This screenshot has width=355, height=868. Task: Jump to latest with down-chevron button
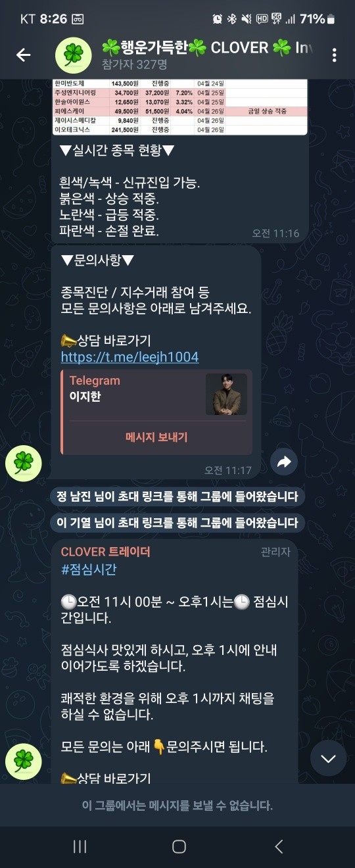[328, 758]
